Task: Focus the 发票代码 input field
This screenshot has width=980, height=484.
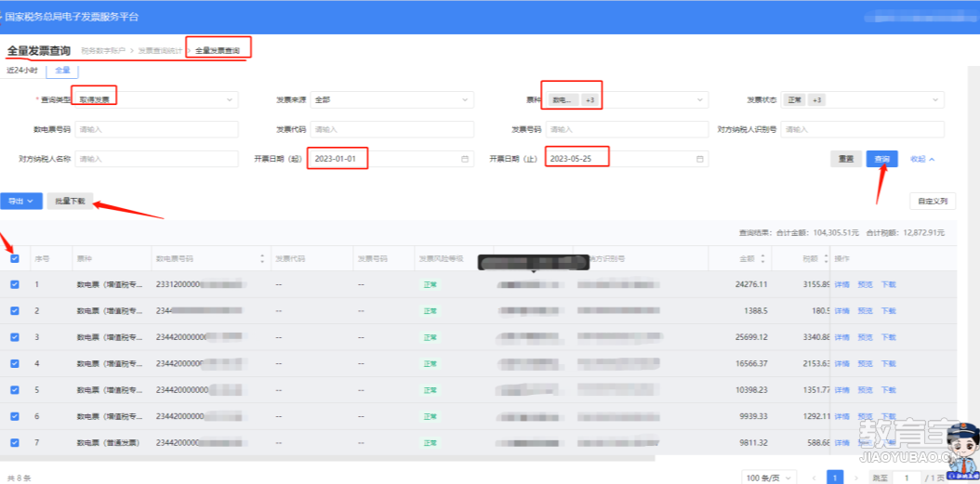Action: tap(391, 129)
